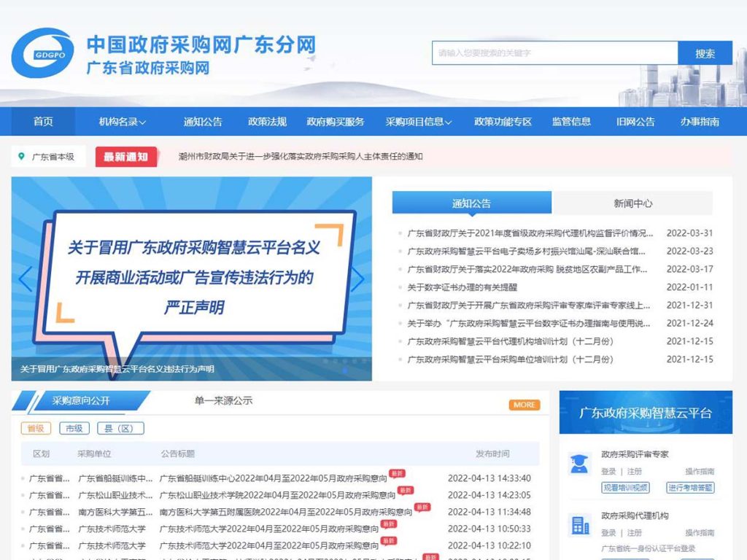This screenshot has width=747, height=560.
Task: Click 广东省统一身份认证平台登录 link
Action: point(649,548)
